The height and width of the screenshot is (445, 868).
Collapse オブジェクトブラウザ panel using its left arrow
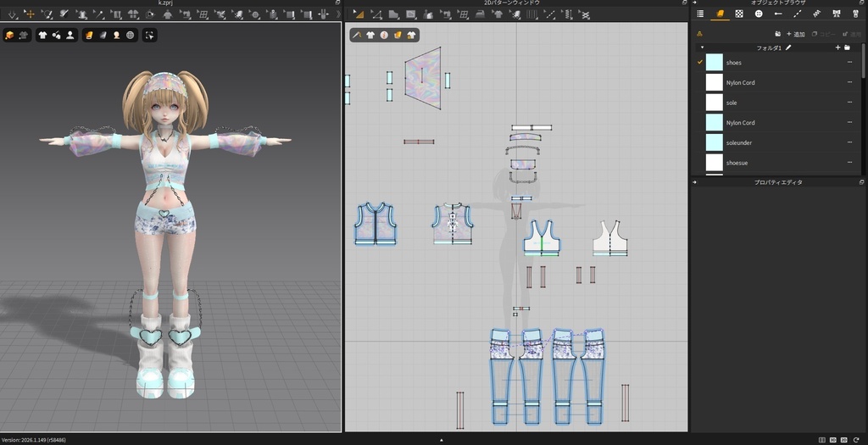695,3
